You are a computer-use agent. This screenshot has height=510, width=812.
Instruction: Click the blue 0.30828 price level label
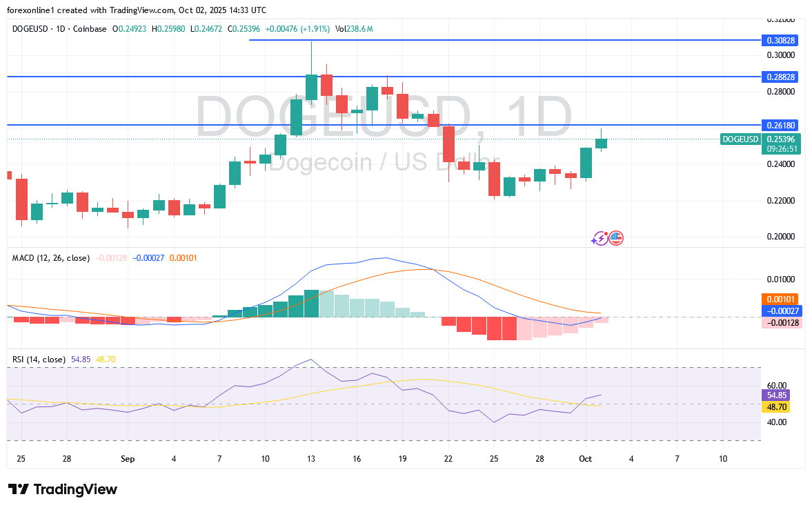tap(781, 41)
